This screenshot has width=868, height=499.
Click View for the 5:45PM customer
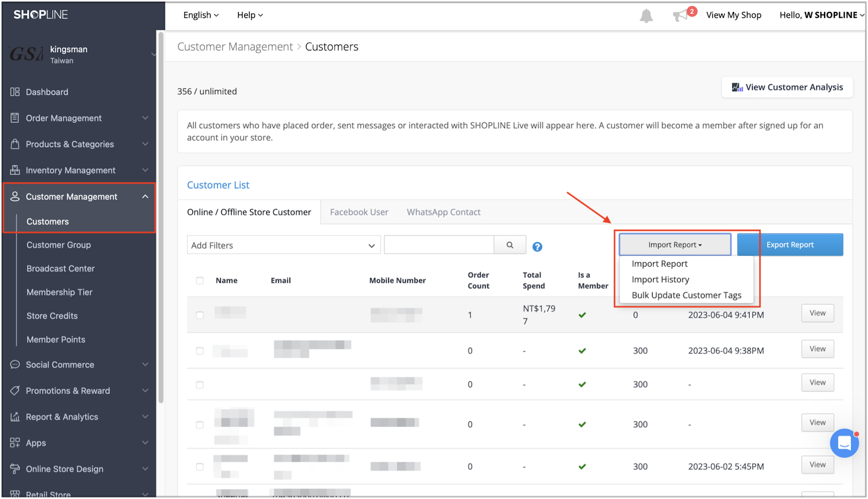(x=818, y=465)
